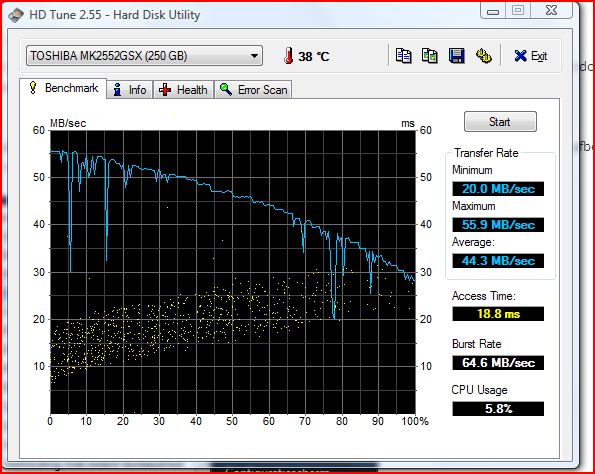The width and height of the screenshot is (595, 474).
Task: Click the Minimum transfer rate value field
Action: coord(498,189)
